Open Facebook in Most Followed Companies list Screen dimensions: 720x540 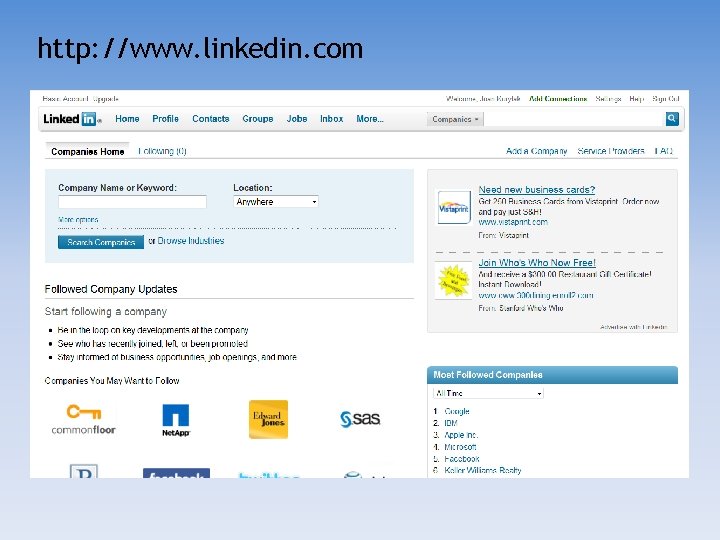click(462, 459)
